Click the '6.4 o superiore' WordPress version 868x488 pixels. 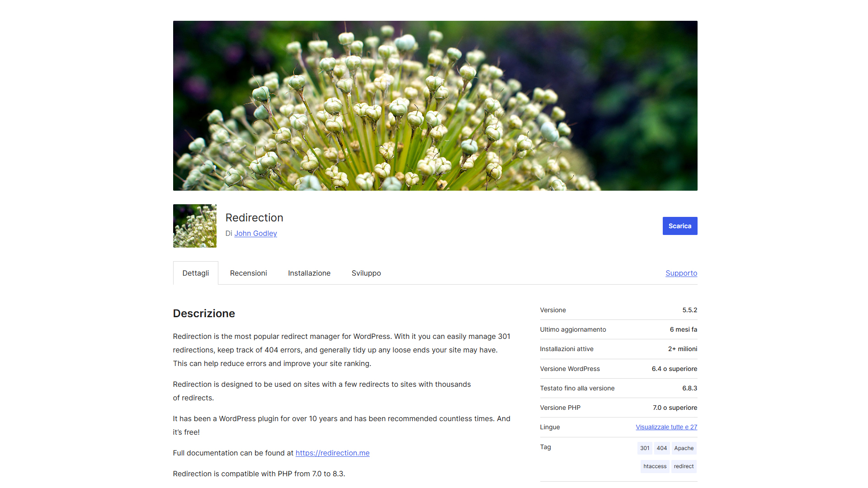(x=675, y=369)
